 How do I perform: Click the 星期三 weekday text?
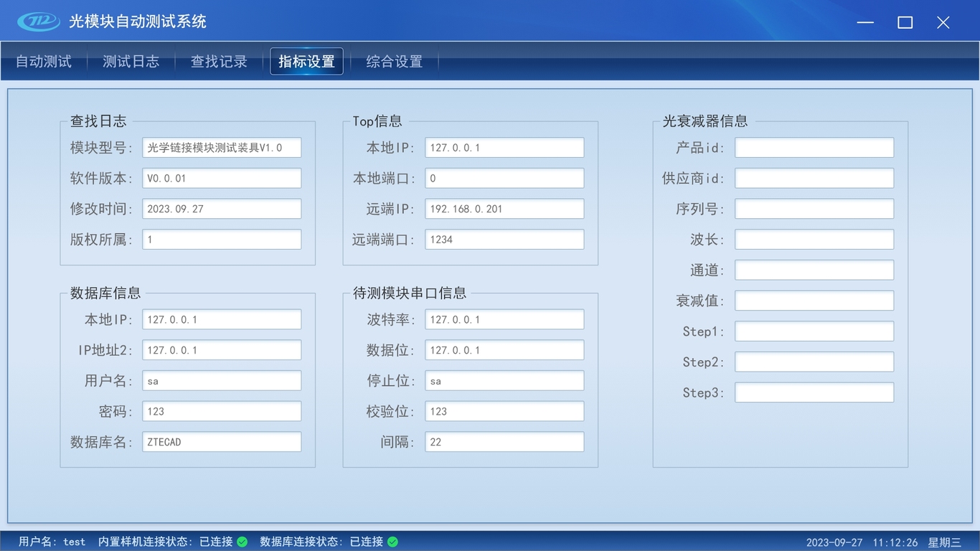coord(945,542)
